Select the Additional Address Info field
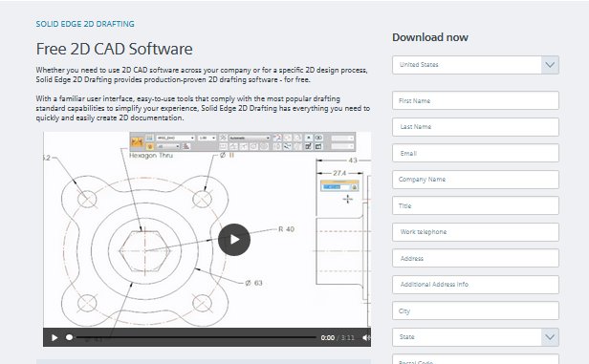The width and height of the screenshot is (589, 364). click(475, 285)
